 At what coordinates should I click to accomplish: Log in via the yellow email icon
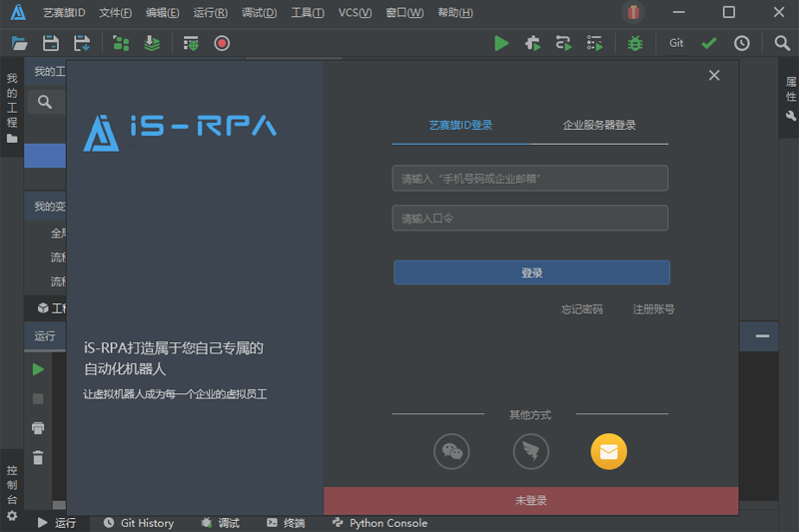608,451
